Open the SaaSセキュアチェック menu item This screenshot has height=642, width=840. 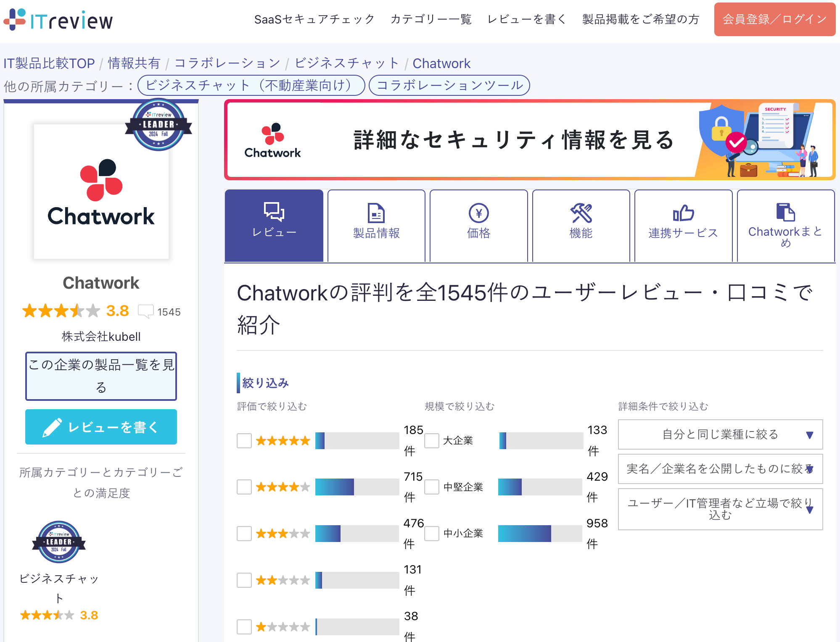pos(314,19)
